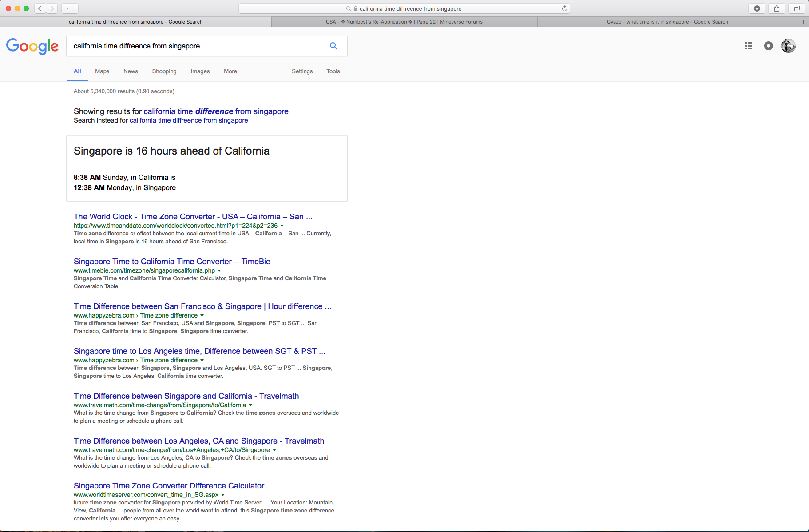Click the '12:38 AM Monday, in Singapore' line

coord(125,188)
